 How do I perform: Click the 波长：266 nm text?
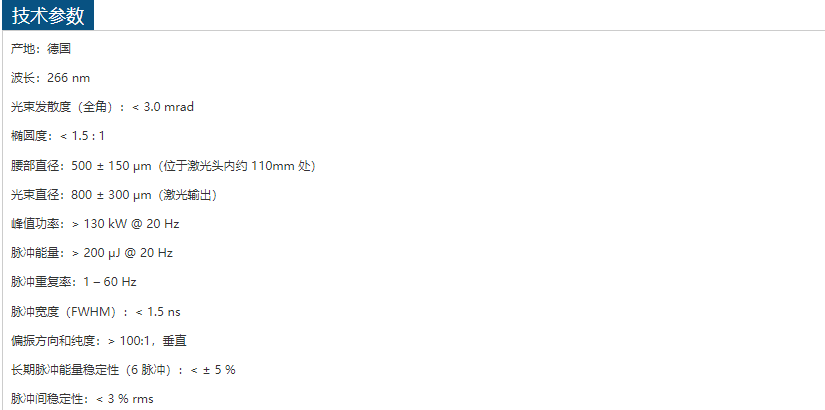click(x=51, y=78)
